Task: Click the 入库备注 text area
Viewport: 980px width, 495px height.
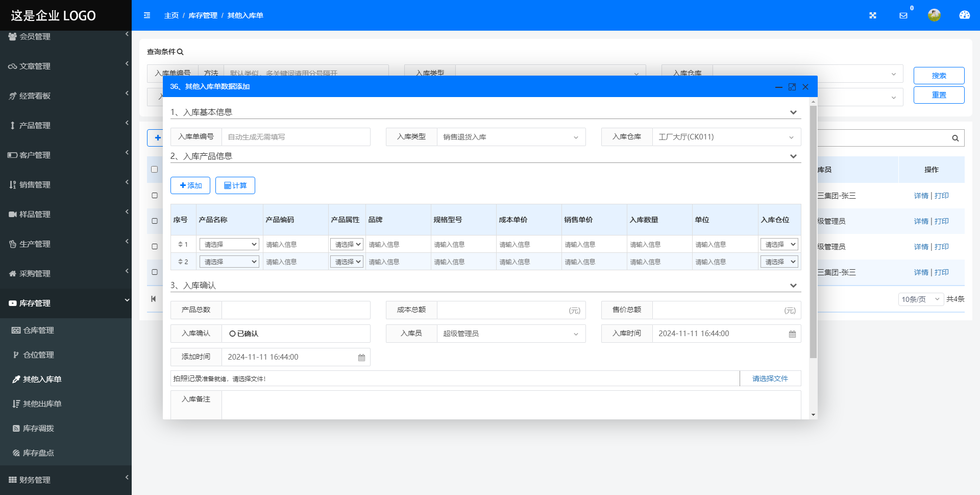Action: point(510,405)
